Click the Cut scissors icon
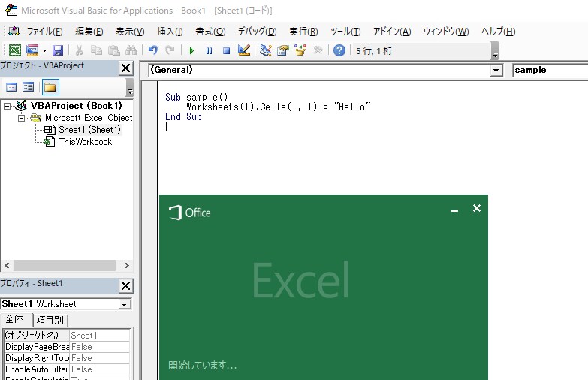This screenshot has height=380, width=588. [x=79, y=50]
